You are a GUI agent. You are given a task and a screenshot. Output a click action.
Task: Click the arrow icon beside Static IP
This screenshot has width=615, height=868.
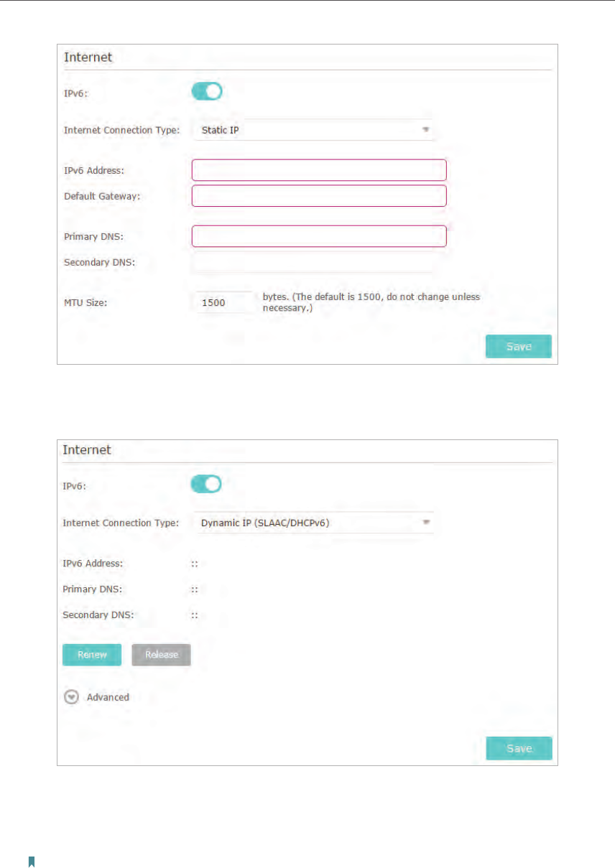click(425, 130)
